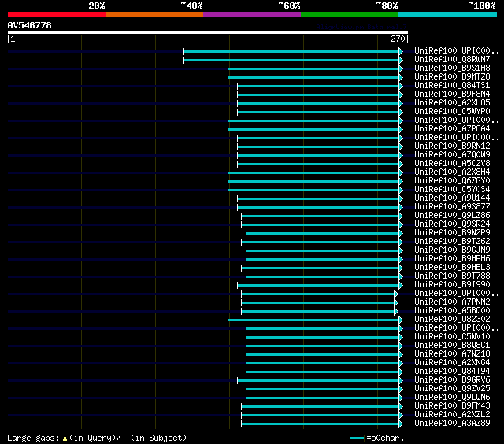The height and width of the screenshot is (444, 504).
Task: Click the cyan ~100% identity legend segment
Action: 448,14
